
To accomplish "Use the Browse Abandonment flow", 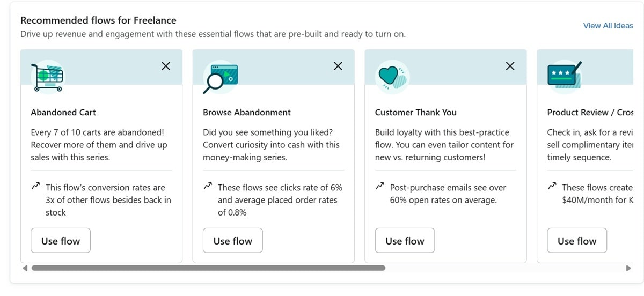I will (x=233, y=241).
